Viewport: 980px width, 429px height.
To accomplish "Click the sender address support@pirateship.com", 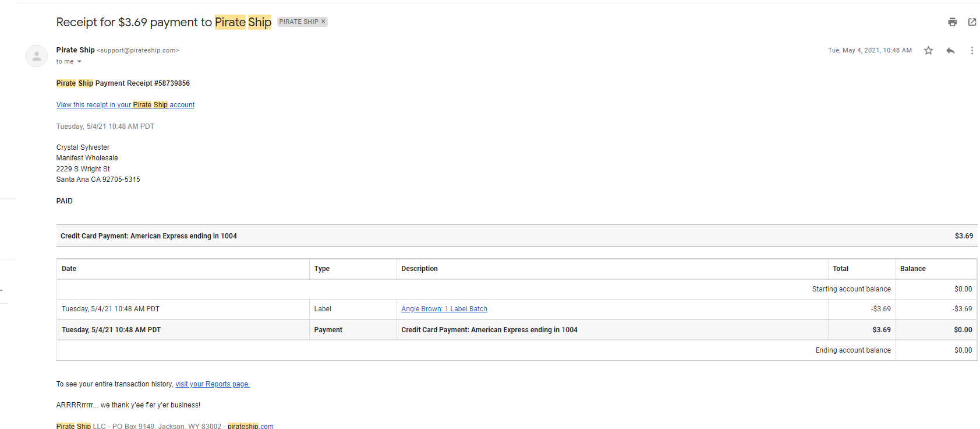I will [138, 51].
